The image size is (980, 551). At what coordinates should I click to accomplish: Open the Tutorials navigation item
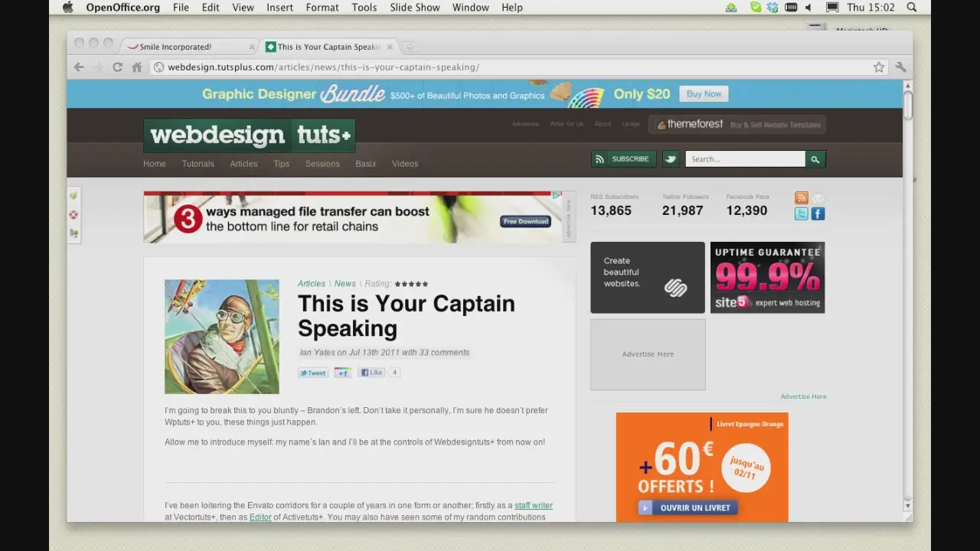(198, 164)
